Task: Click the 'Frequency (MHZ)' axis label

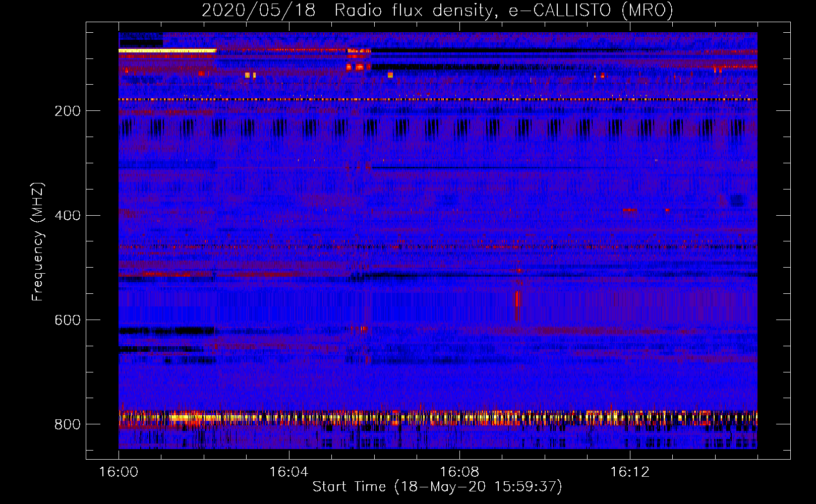Action: point(37,241)
